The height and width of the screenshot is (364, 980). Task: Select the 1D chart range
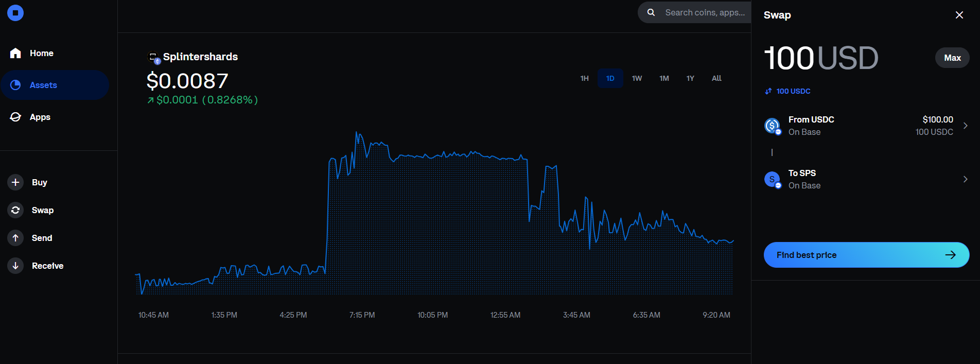tap(610, 78)
